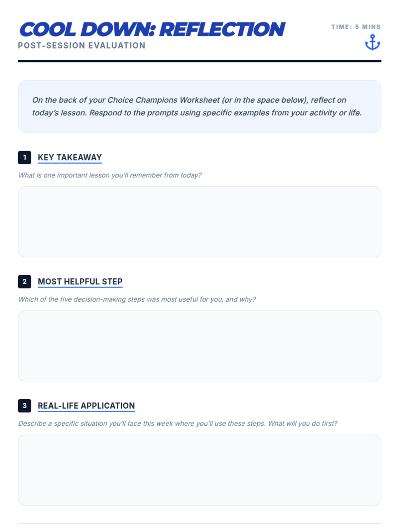Click the anchor icon in the header
This screenshot has width=399, height=532.
click(372, 43)
